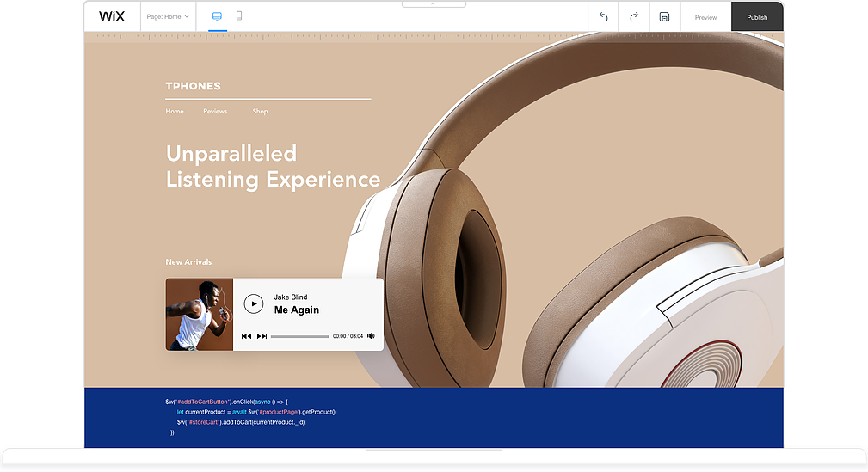Expand the top toolbar handle
The image size is (868, 472).
click(x=434, y=4)
